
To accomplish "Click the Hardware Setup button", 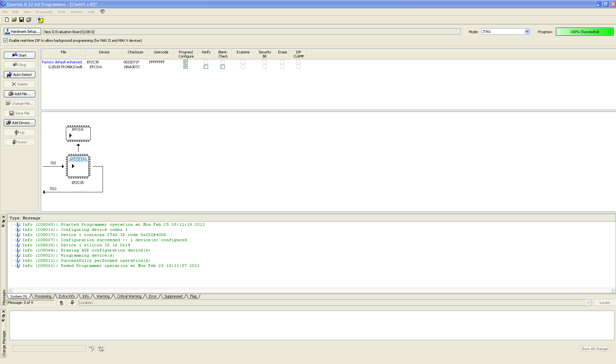I will coord(23,32).
